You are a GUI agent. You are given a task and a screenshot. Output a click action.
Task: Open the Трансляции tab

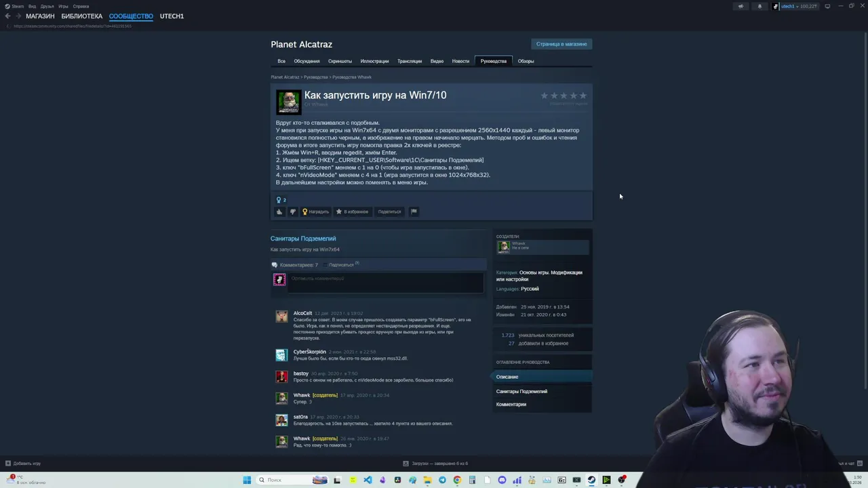point(410,61)
